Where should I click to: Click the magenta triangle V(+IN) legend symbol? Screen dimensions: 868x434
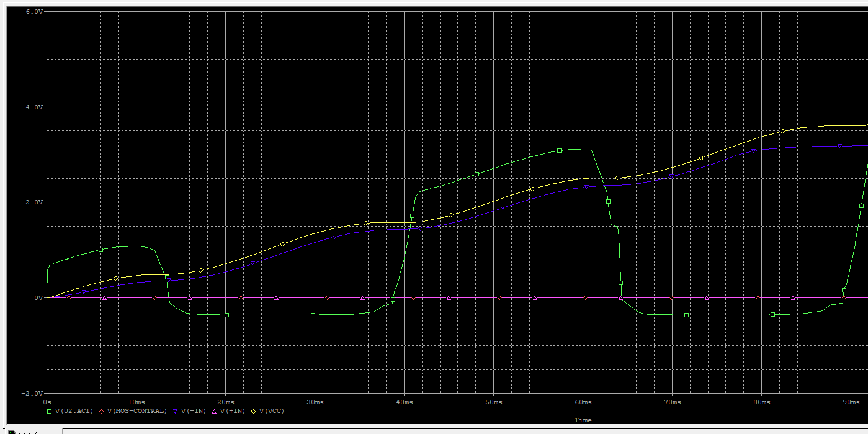point(215,411)
